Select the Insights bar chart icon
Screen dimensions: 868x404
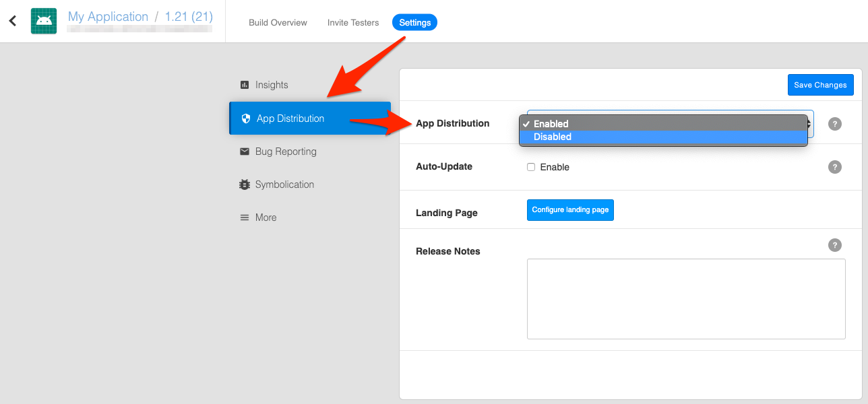pos(243,84)
